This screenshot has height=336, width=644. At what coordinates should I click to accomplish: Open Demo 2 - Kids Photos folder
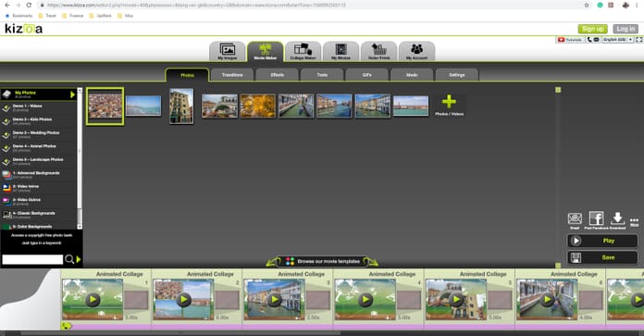click(39, 121)
